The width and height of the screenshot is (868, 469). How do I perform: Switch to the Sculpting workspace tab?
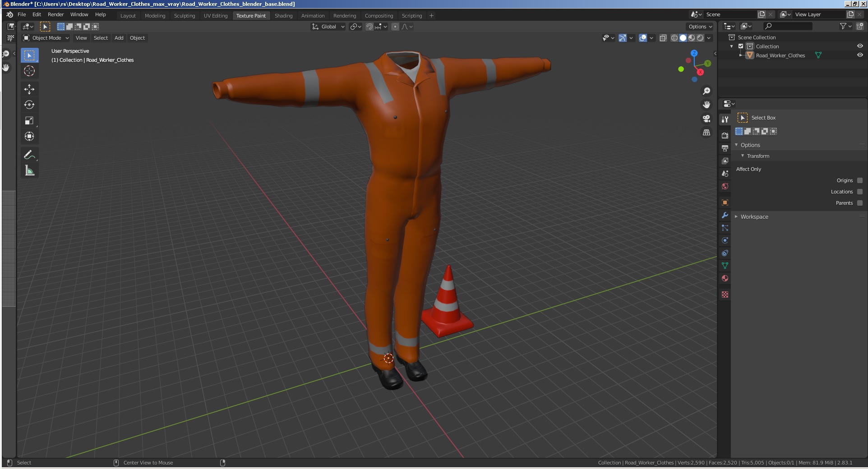[x=185, y=16]
